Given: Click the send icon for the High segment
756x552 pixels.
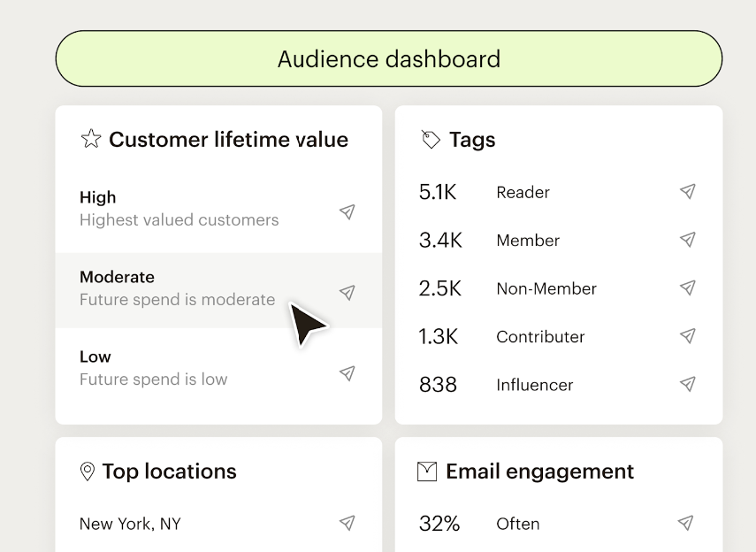Looking at the screenshot, I should (347, 212).
